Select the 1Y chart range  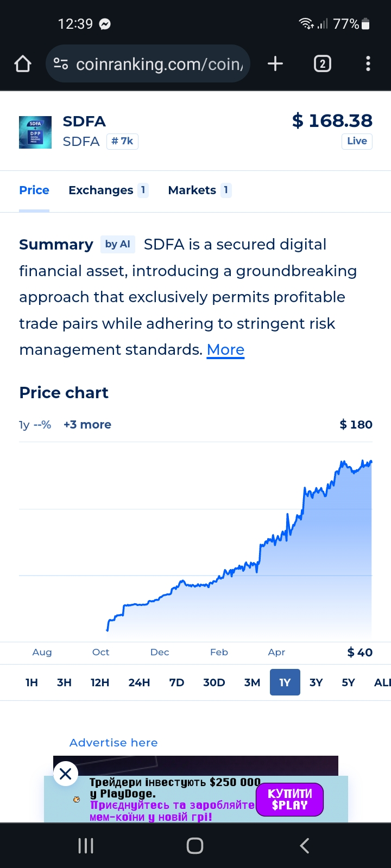click(x=285, y=682)
